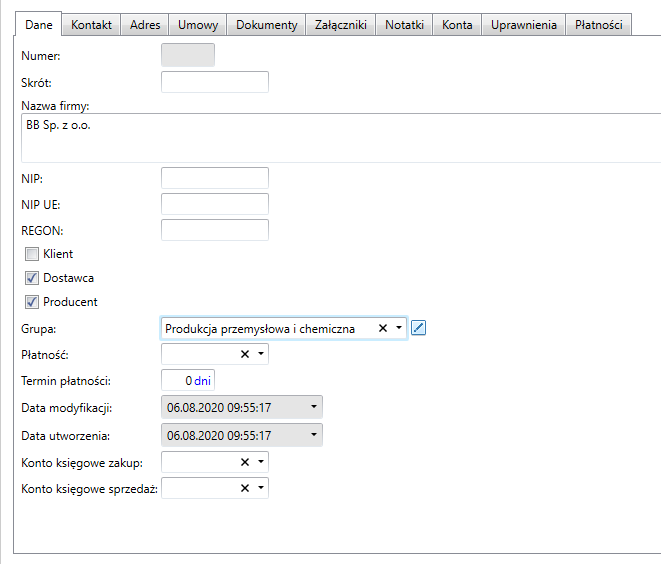Toggle the Producent checkbox

[x=32, y=302]
